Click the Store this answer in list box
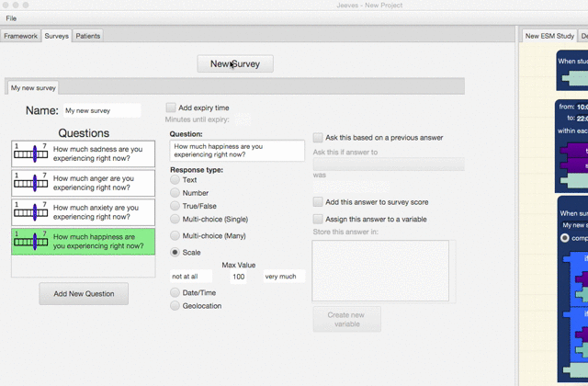 tap(380, 271)
